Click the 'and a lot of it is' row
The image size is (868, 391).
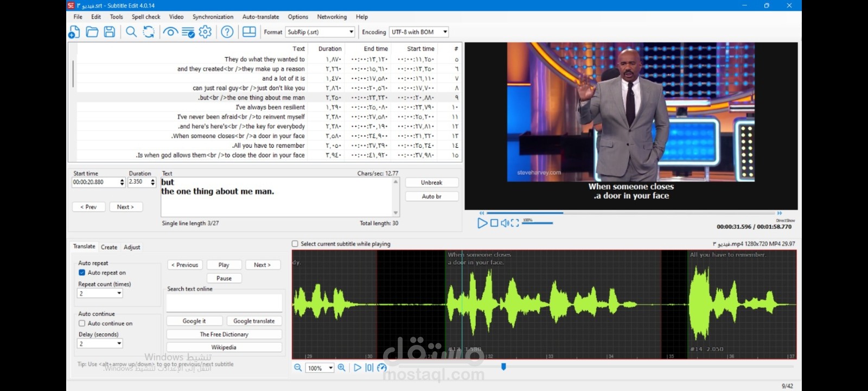click(269, 79)
